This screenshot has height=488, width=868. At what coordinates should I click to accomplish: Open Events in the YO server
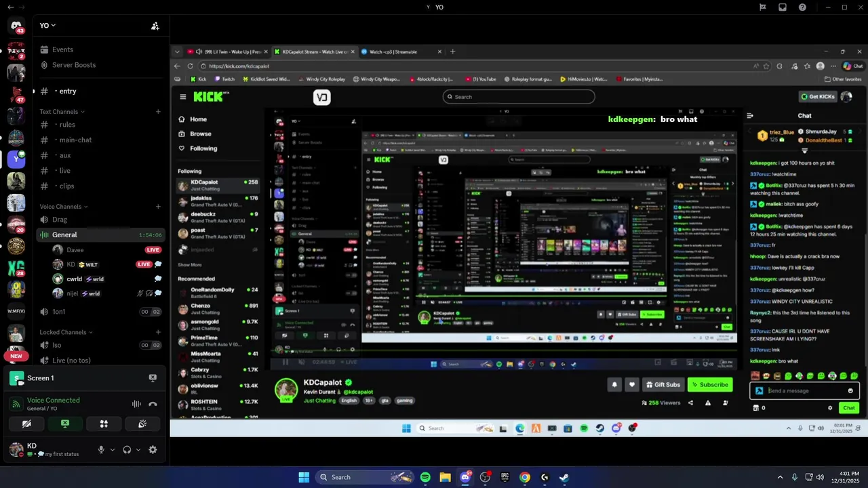point(100,49)
